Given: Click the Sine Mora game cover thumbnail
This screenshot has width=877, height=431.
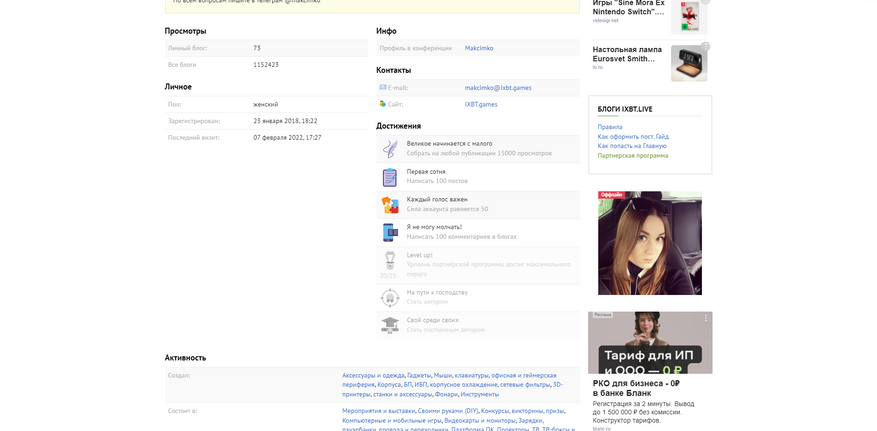Looking at the screenshot, I should 689,16.
